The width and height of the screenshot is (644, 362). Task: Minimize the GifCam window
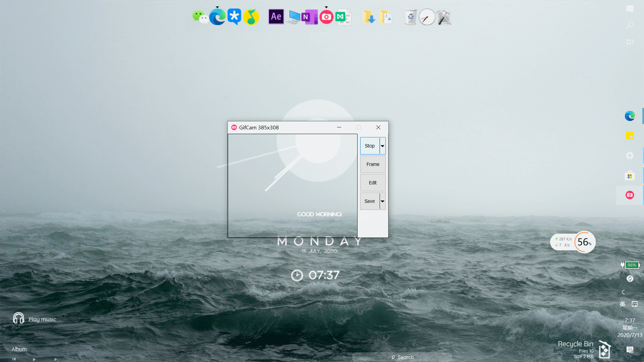(339, 127)
